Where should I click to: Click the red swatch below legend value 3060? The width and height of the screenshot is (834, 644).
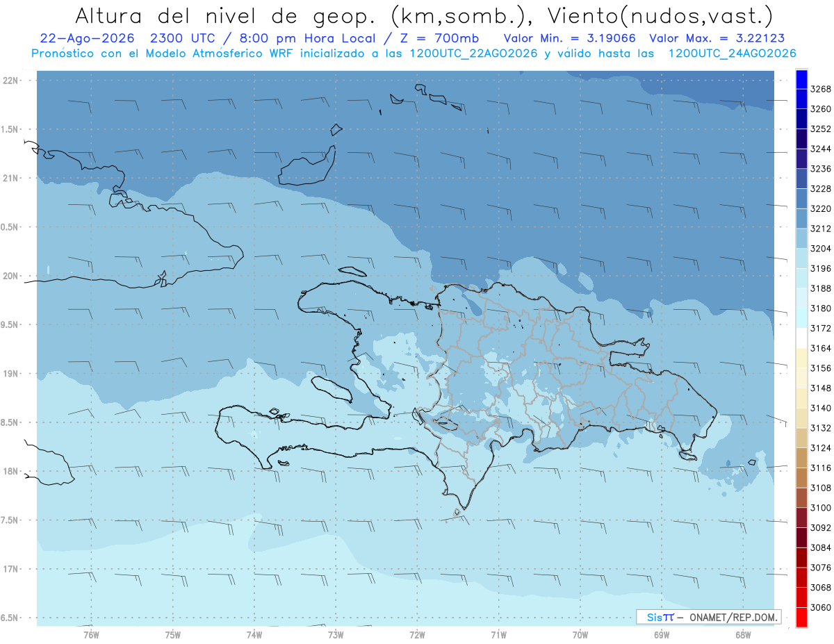click(x=801, y=618)
